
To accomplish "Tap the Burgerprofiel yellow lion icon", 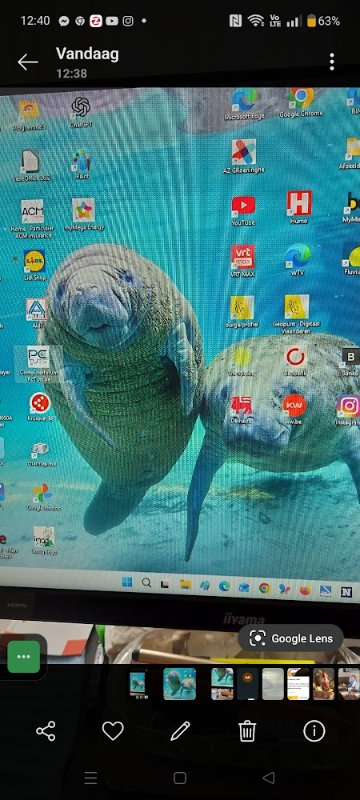I will coord(242,307).
